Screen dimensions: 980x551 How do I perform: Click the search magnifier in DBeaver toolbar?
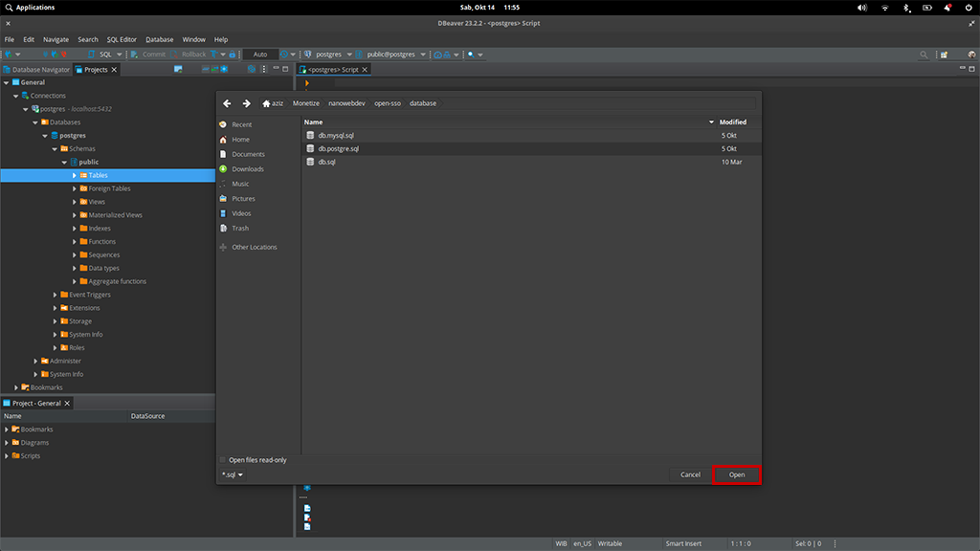tap(923, 55)
